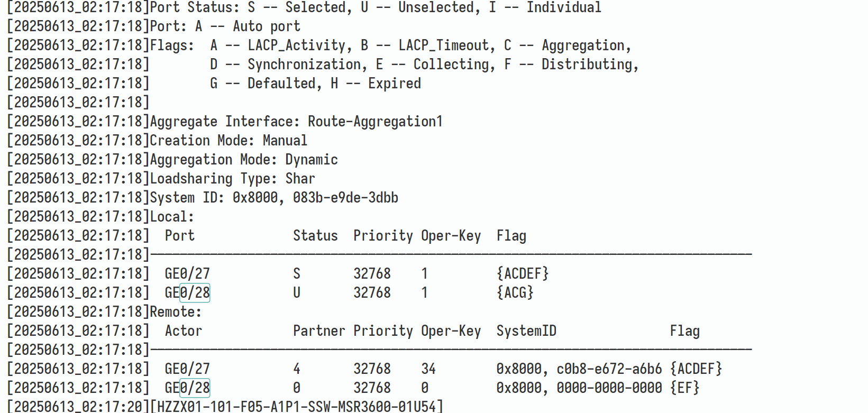Click the Remote: section label
Image resolution: width=868 pixels, height=413 pixels.
176,311
